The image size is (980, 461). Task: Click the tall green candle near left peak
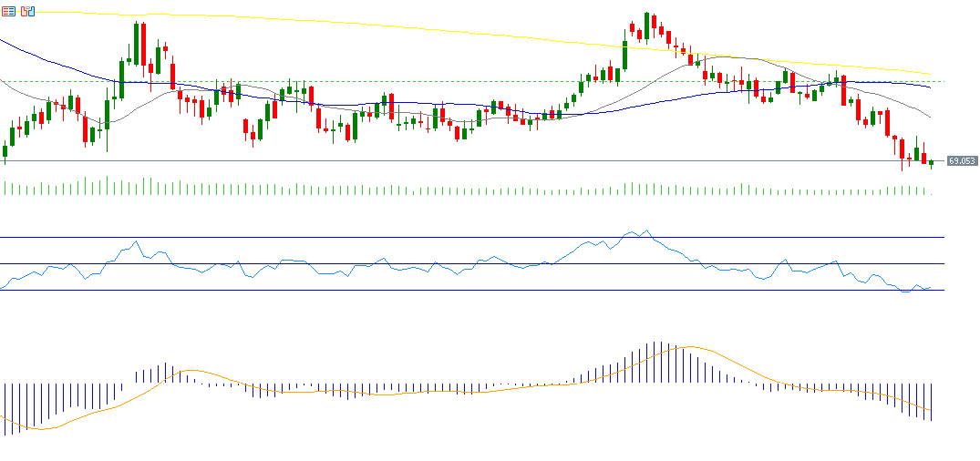(x=137, y=42)
